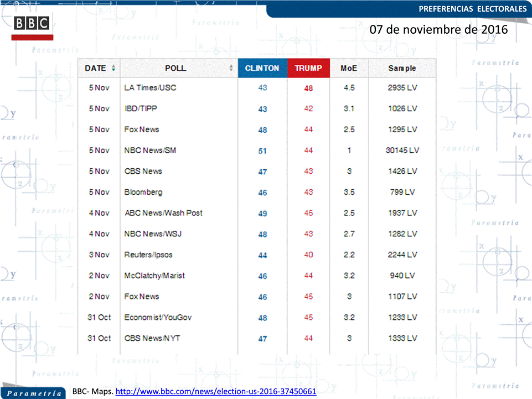The height and width of the screenshot is (399, 532).
Task: Click the Parametría logo badge
Action: pyautogui.click(x=33, y=393)
